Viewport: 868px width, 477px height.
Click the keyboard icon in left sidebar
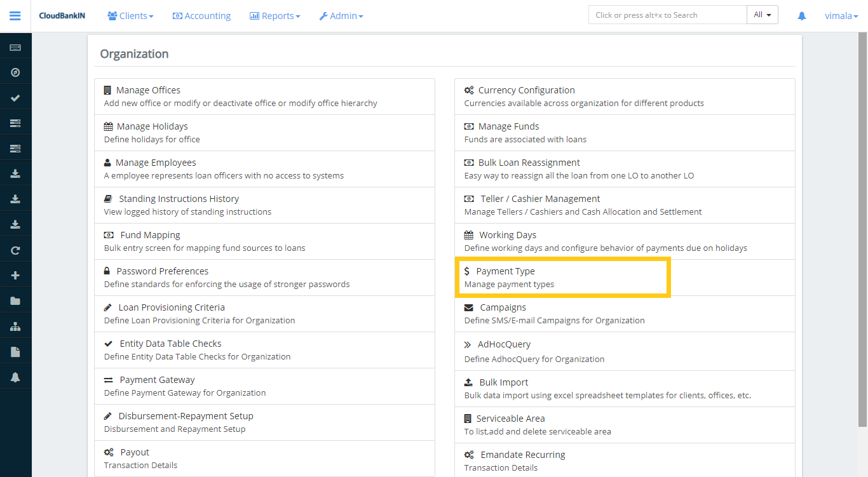pyautogui.click(x=15, y=48)
